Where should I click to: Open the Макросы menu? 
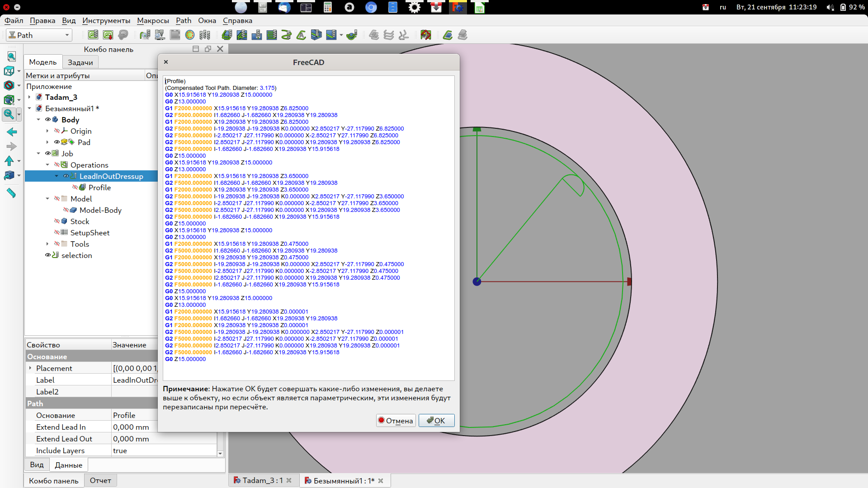[153, 20]
